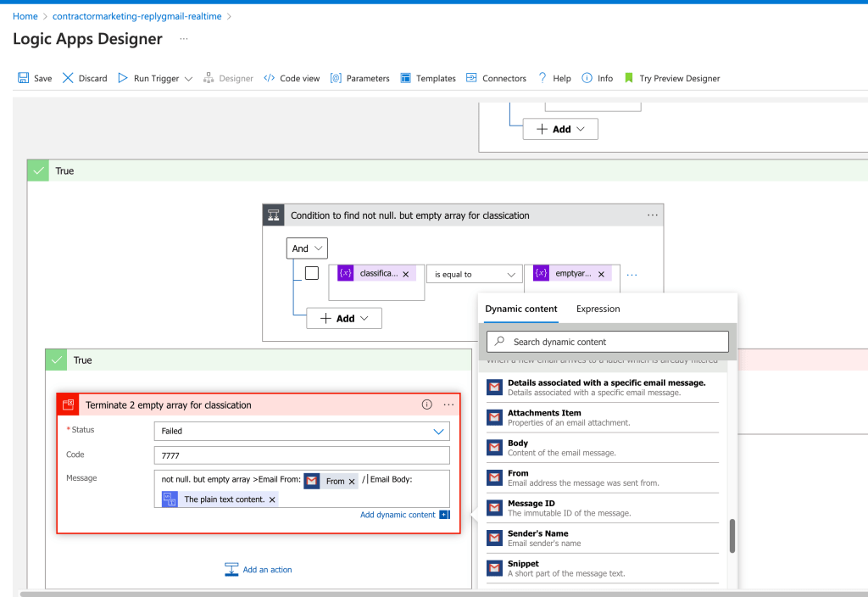868x597 pixels.
Task: Switch to the Dynamic content tab
Action: 521,309
